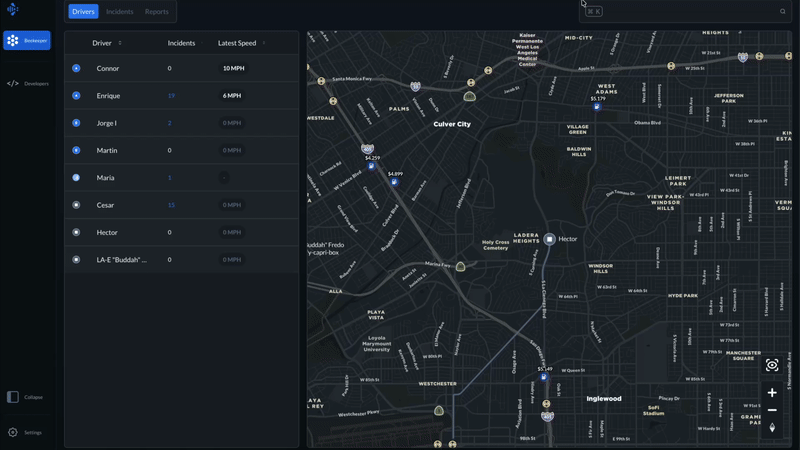Select the Beekeeper sidebar button
Viewport: 800px width, 450px height.
click(27, 41)
